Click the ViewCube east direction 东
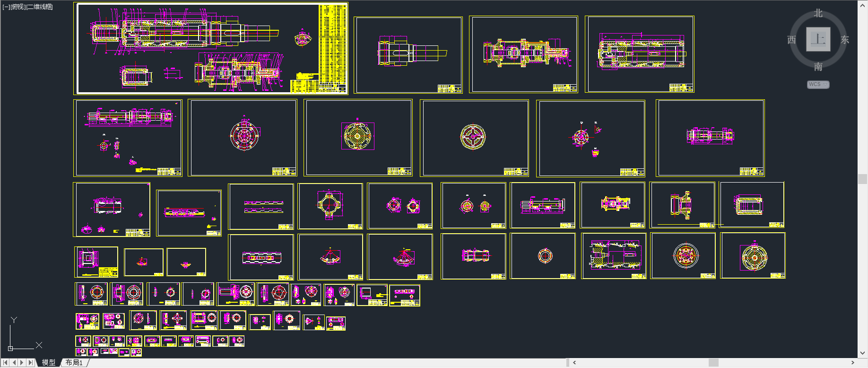 845,40
